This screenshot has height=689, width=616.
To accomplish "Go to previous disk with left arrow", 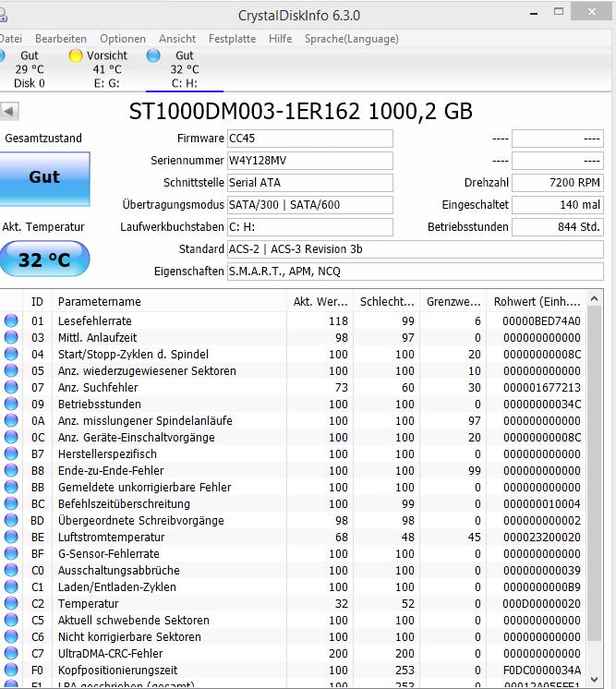I will pos(9,111).
